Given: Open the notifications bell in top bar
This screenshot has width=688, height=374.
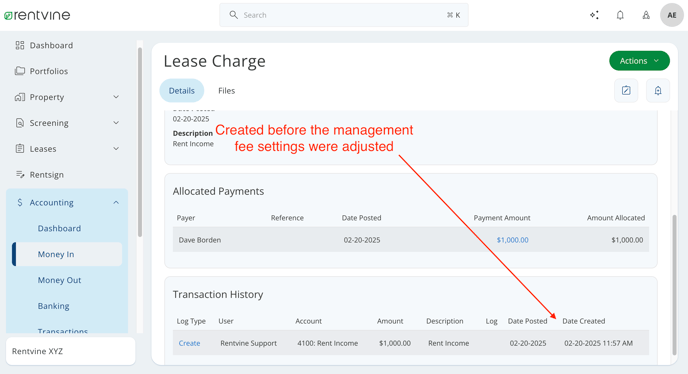Looking at the screenshot, I should 620,15.
